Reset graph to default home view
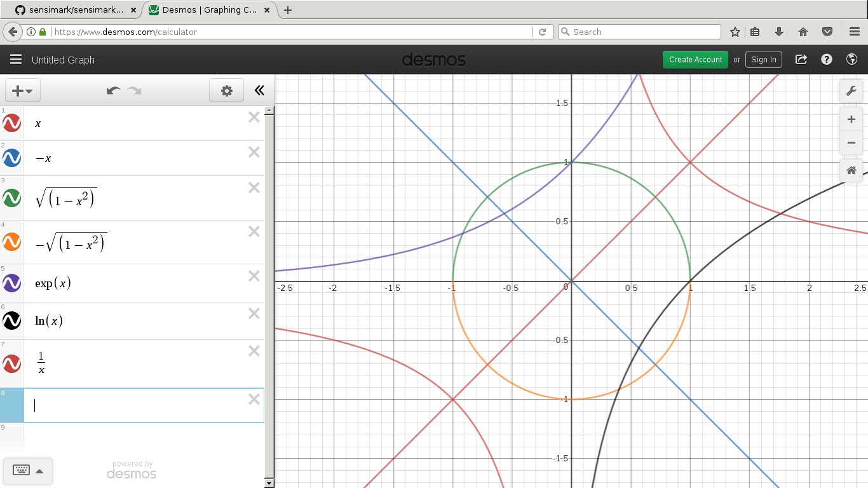Image resolution: width=868 pixels, height=488 pixels. tap(851, 170)
